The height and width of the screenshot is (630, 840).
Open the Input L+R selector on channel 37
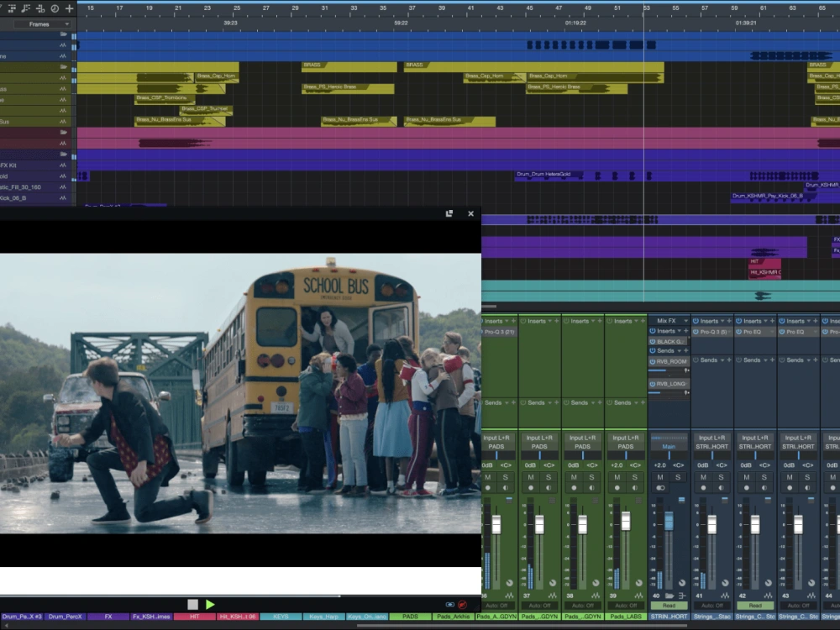(539, 438)
